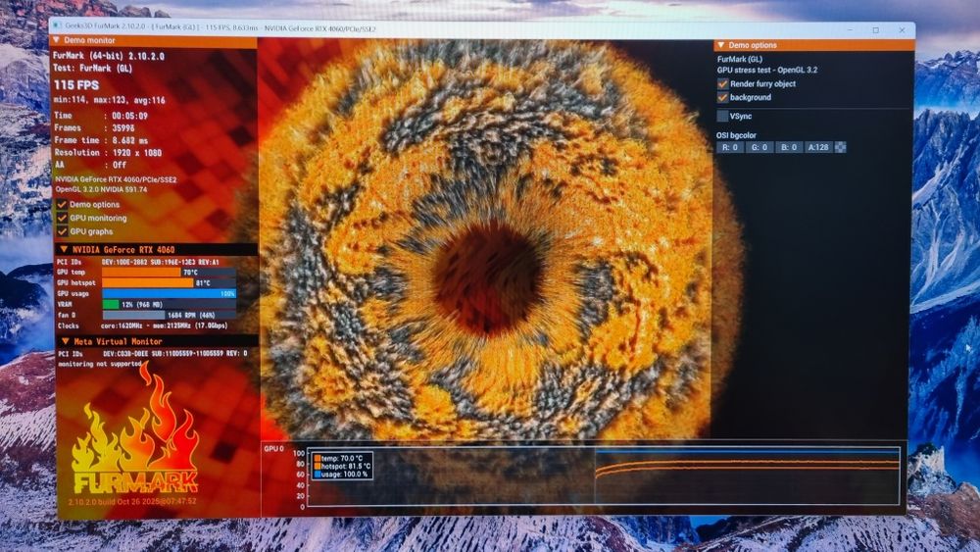This screenshot has width=980, height=552.
Task: Click the Resolution '1920 x 1080' value
Action: point(136,153)
